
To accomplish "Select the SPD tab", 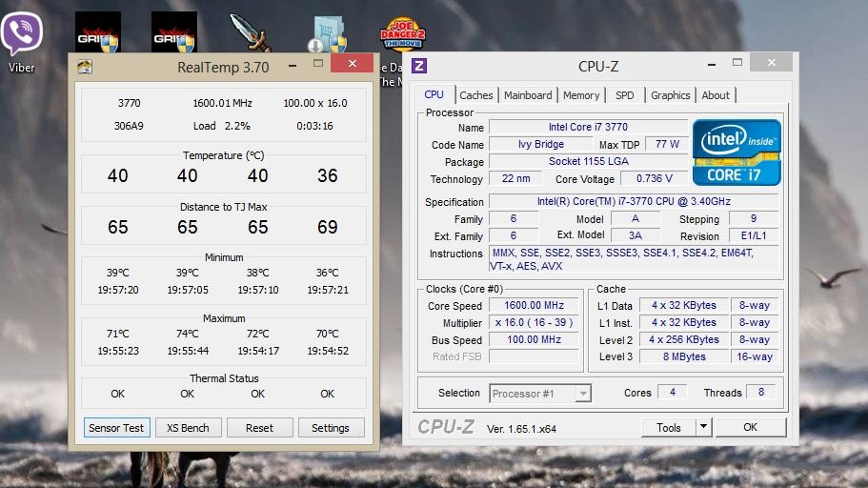I will pyautogui.click(x=625, y=95).
